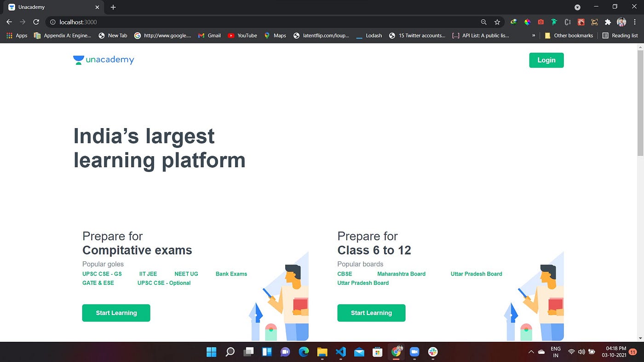Expand the hidden tray icons chevron
Viewport: 644px width, 362px height.
point(531,352)
